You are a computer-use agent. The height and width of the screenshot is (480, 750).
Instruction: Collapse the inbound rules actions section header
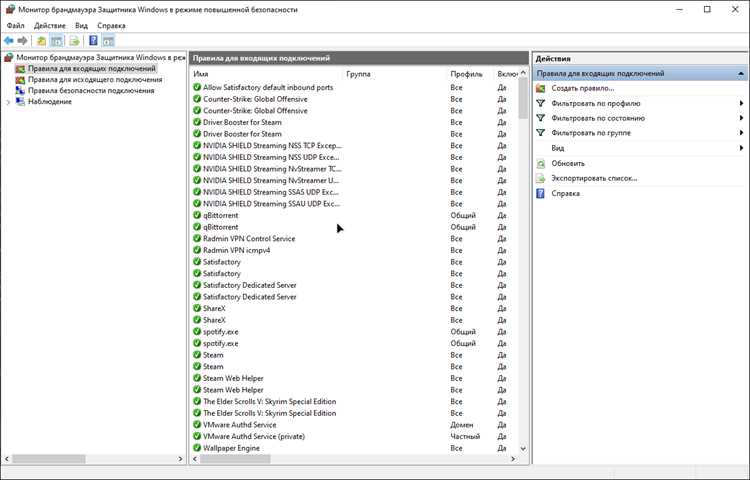pos(741,74)
